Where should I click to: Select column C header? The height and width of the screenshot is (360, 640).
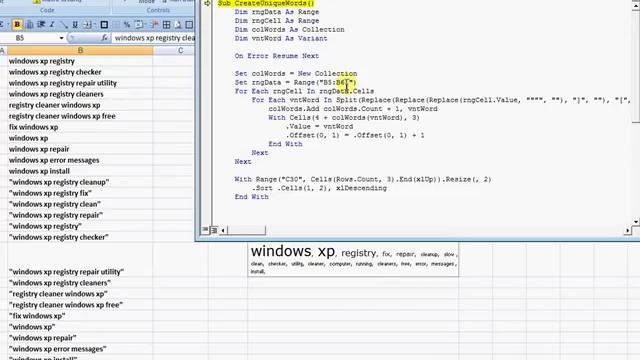tap(180, 50)
